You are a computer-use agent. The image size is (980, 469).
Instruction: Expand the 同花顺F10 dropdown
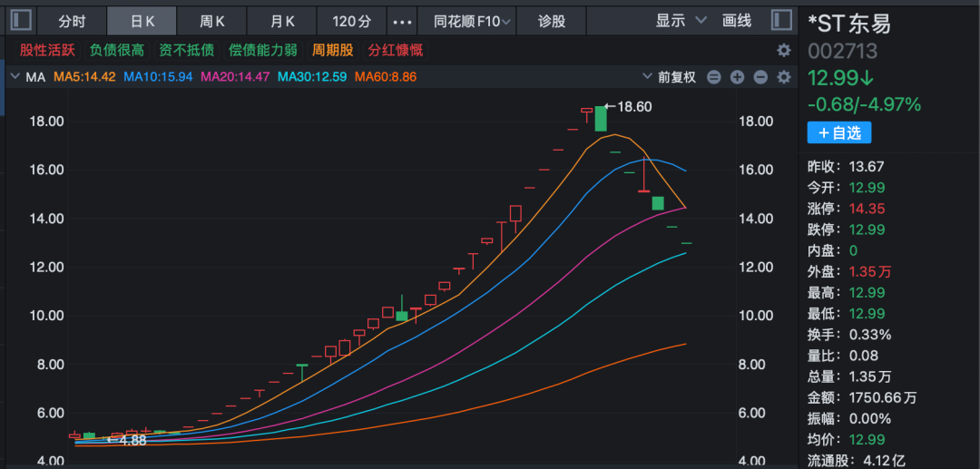[471, 21]
